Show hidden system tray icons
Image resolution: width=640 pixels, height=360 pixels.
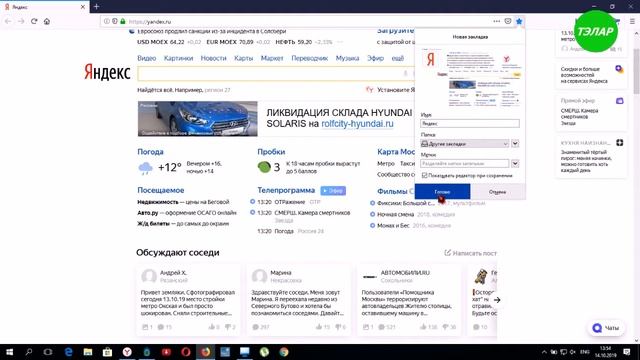pyautogui.click(x=544, y=352)
